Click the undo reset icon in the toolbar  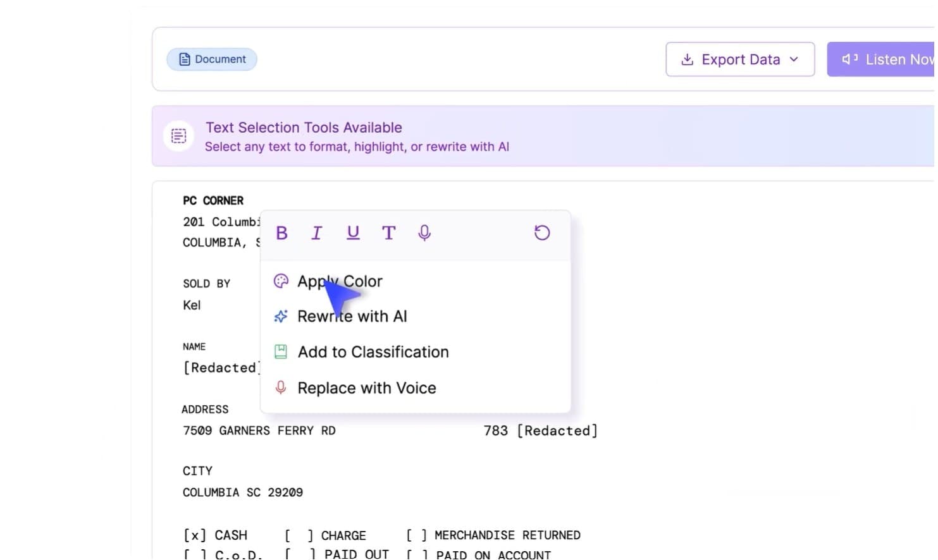[x=541, y=233]
